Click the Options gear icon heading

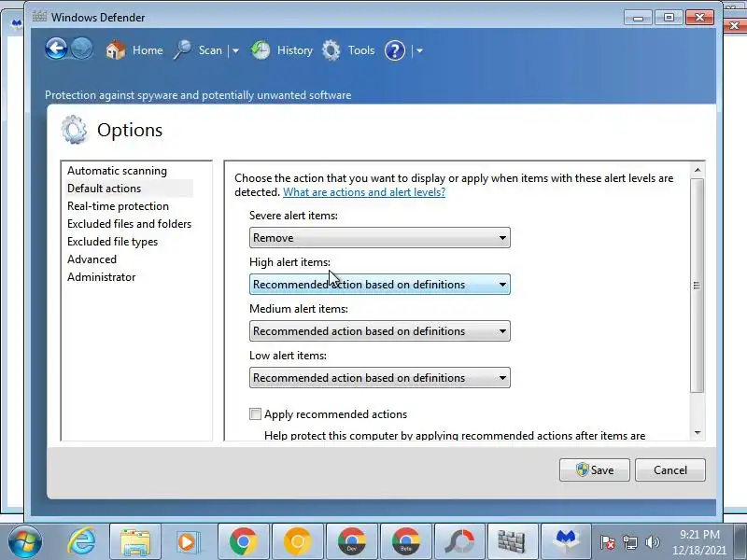(74, 130)
